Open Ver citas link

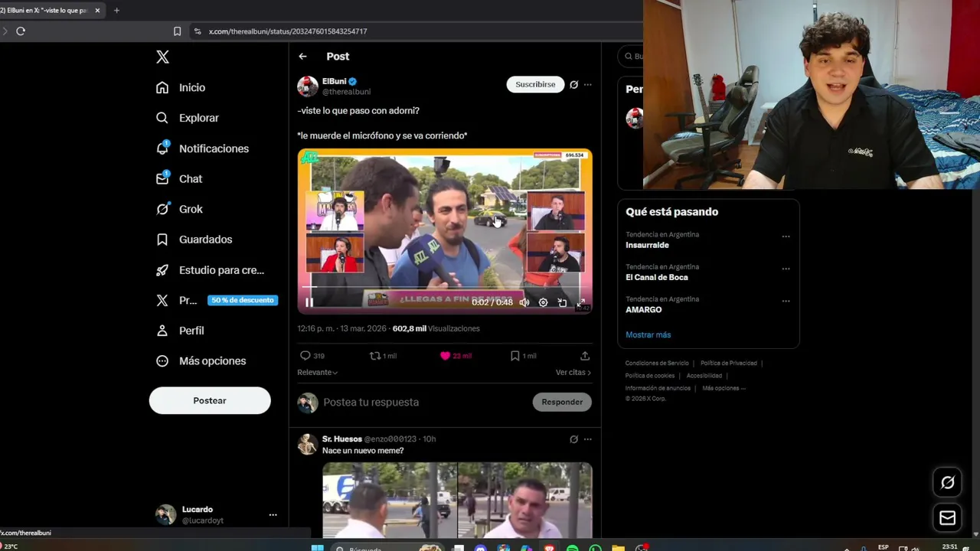tap(573, 373)
